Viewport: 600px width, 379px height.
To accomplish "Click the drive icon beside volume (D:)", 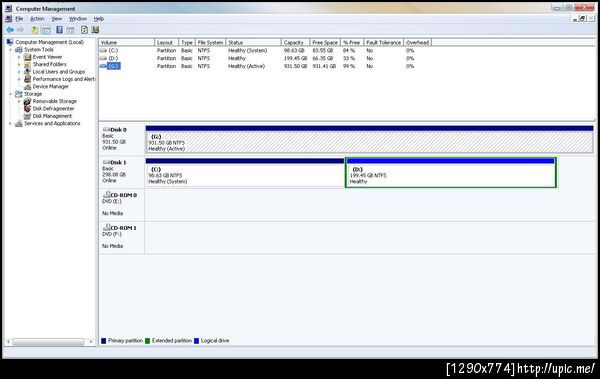I will click(103, 58).
